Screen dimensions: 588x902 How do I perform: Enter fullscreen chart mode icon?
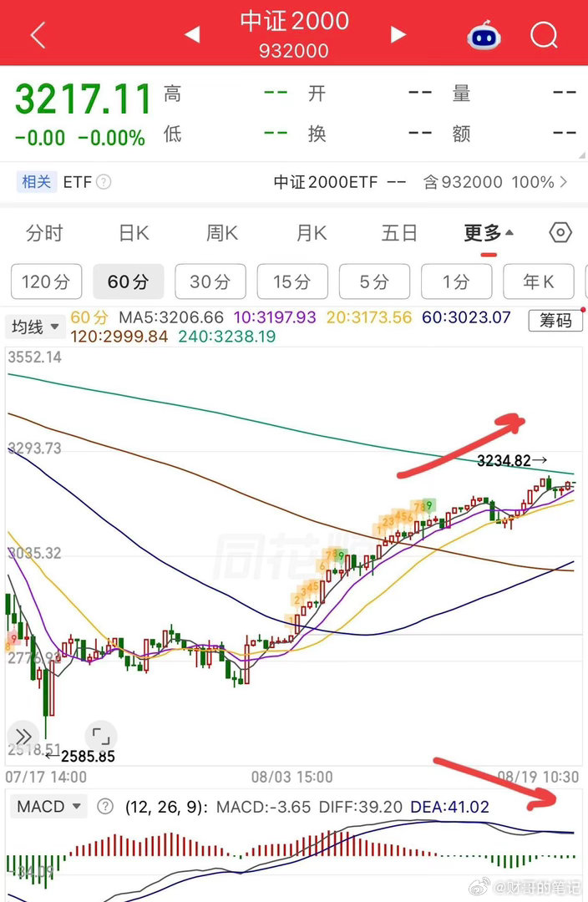(101, 736)
